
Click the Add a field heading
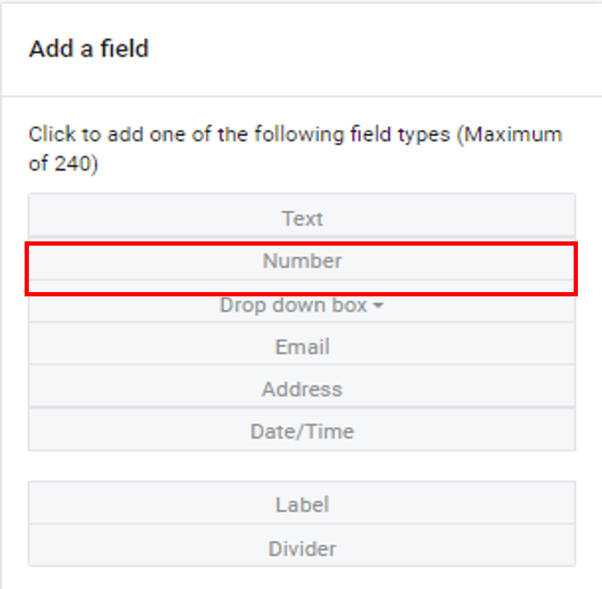click(x=89, y=49)
